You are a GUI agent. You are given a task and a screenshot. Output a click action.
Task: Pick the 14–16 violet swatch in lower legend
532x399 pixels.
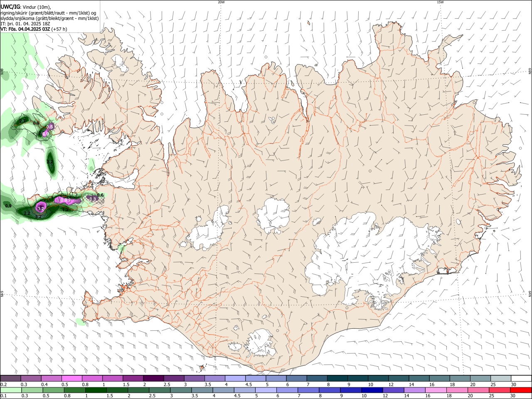click(x=414, y=390)
